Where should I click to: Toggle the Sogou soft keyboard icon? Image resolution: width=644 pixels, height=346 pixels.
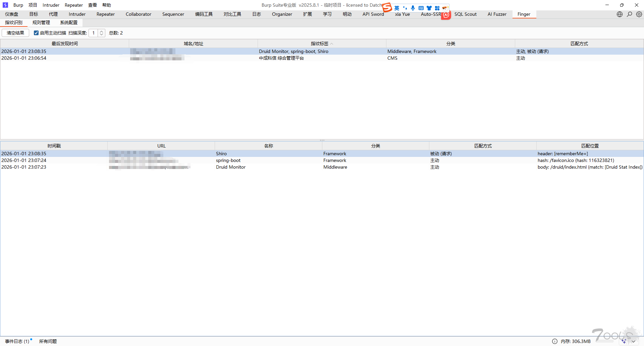[x=421, y=8]
